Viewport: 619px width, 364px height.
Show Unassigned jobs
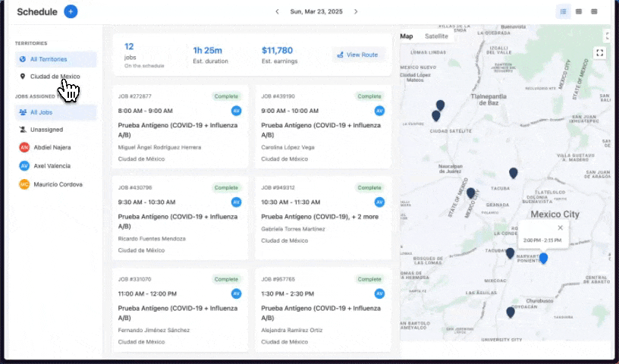click(x=46, y=130)
